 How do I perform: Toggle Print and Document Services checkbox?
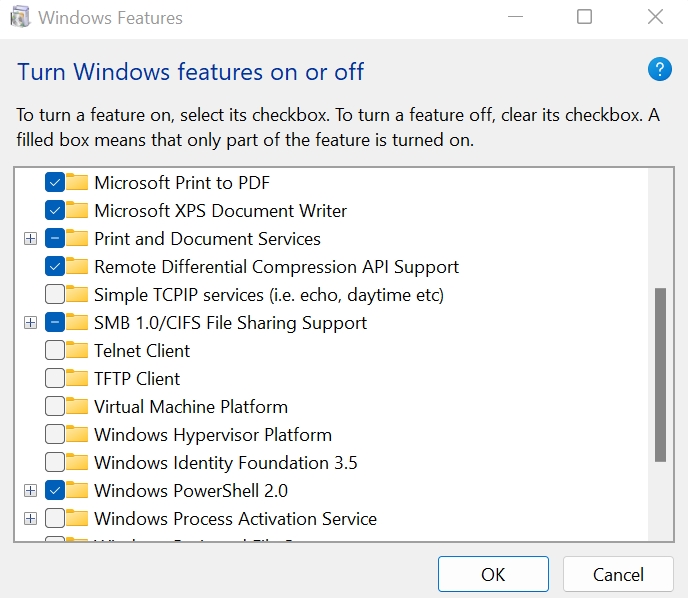pyautogui.click(x=55, y=238)
